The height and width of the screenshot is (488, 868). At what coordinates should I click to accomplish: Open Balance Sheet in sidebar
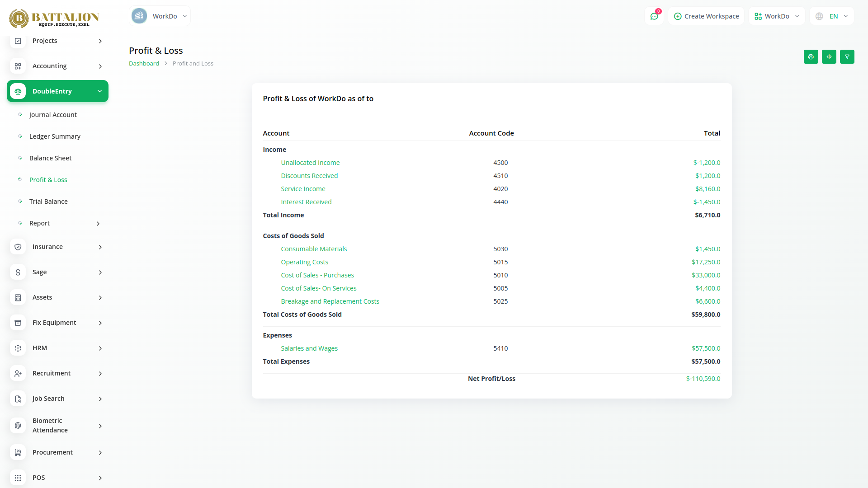tap(50, 158)
